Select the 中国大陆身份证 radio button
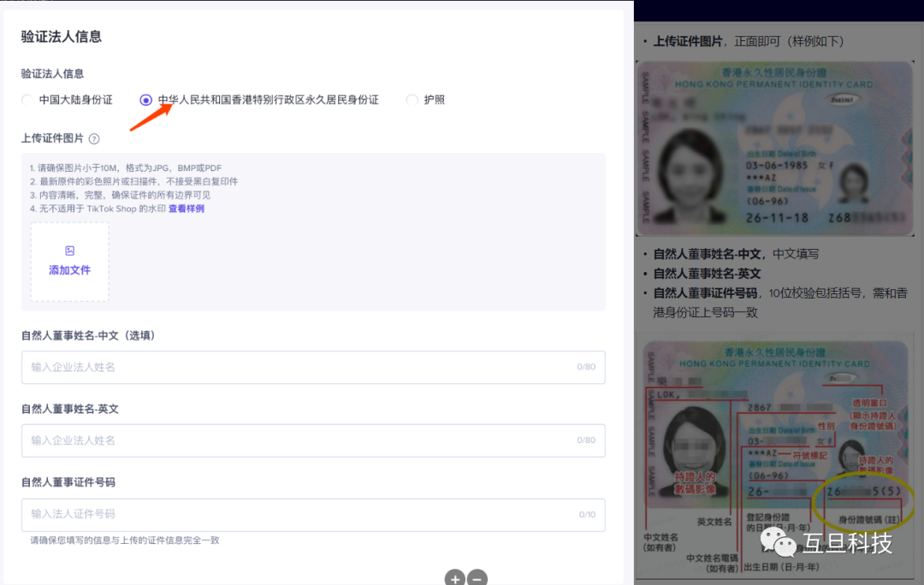The width and height of the screenshot is (924, 585). (x=27, y=100)
